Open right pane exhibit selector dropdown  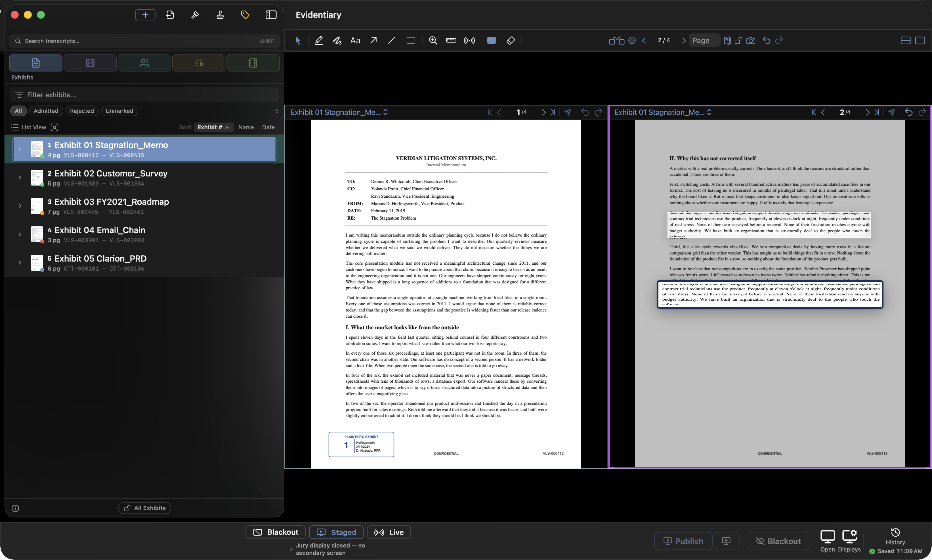click(663, 112)
